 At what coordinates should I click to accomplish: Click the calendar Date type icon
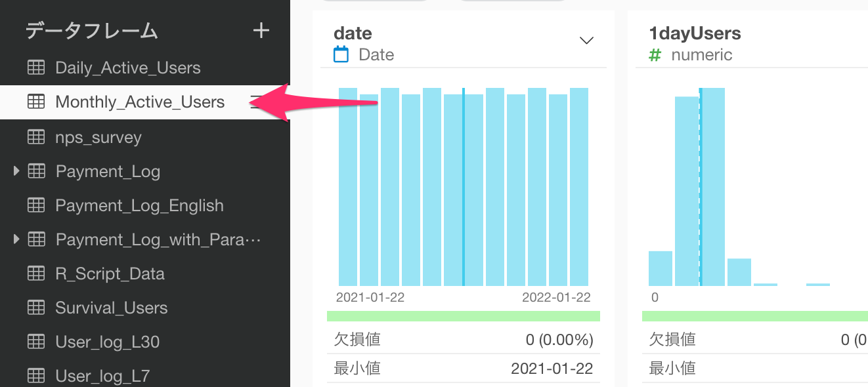341,54
